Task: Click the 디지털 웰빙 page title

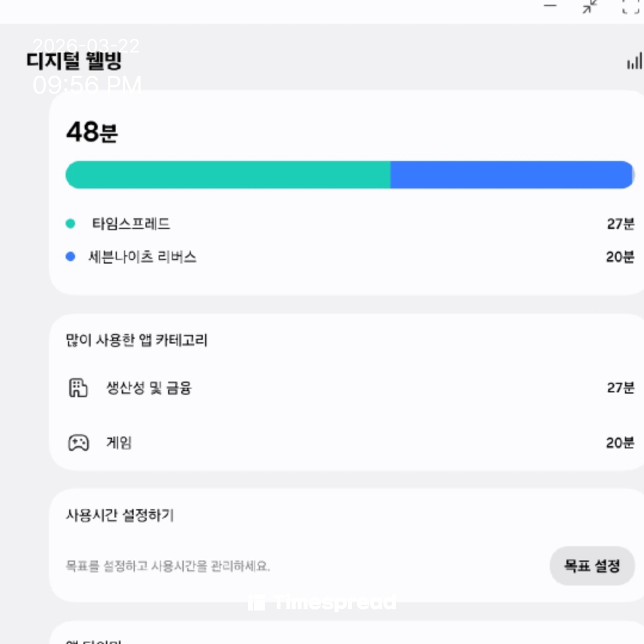Action: tap(75, 61)
